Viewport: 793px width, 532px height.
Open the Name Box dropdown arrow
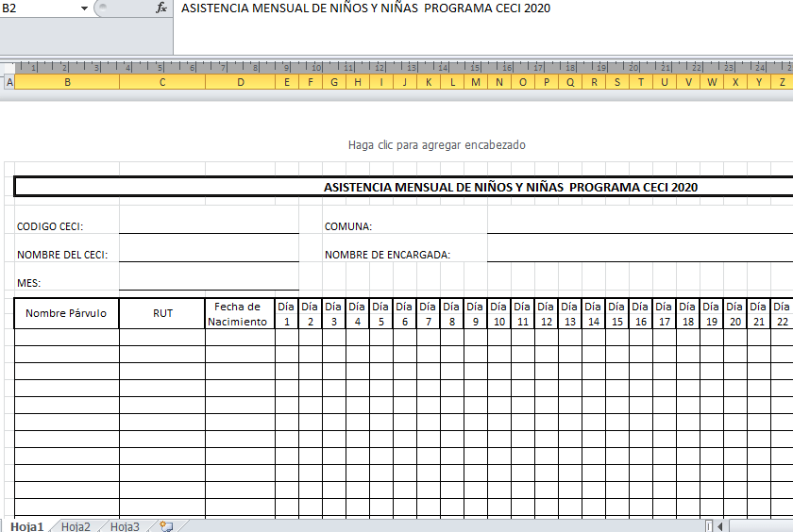point(84,8)
